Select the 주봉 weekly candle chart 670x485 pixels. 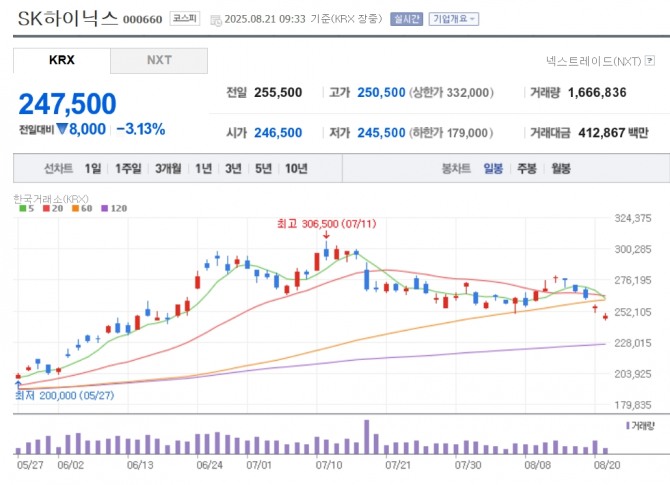526,169
